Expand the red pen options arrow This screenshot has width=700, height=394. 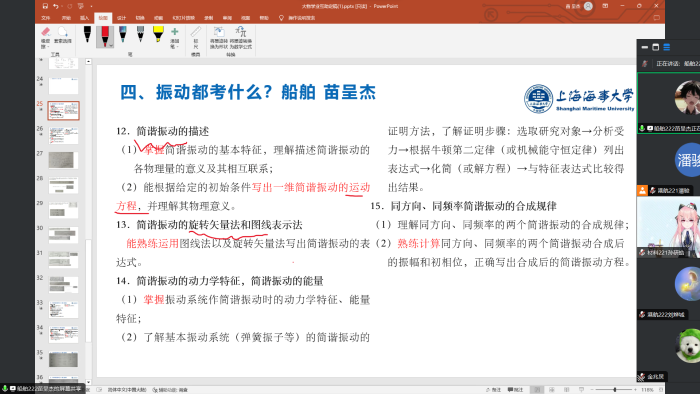[x=111, y=45]
